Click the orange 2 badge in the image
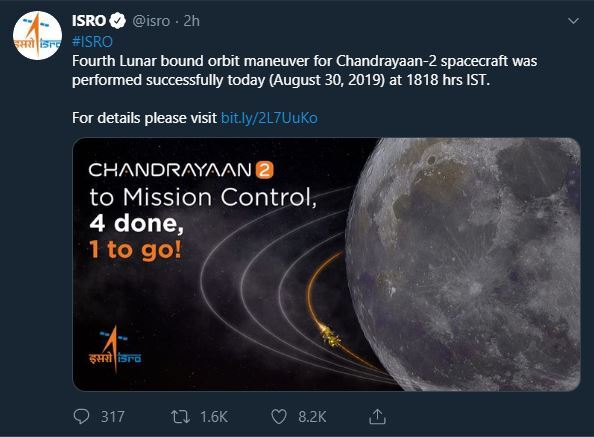Image resolution: width=594 pixels, height=437 pixels. [x=264, y=170]
